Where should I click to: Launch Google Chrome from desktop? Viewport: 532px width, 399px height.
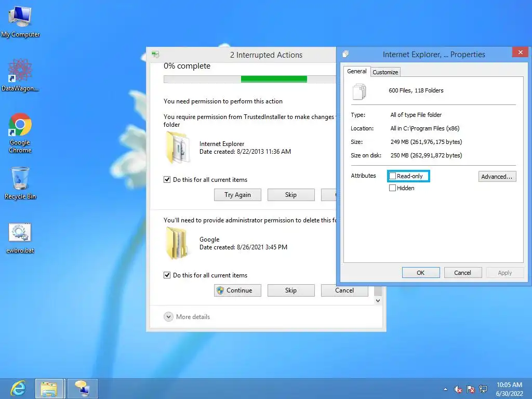point(20,132)
